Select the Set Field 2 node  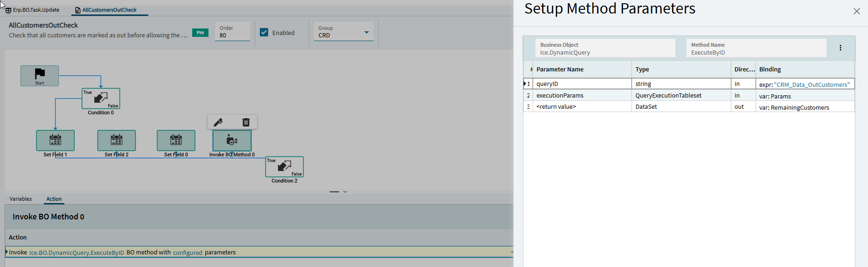tap(117, 141)
